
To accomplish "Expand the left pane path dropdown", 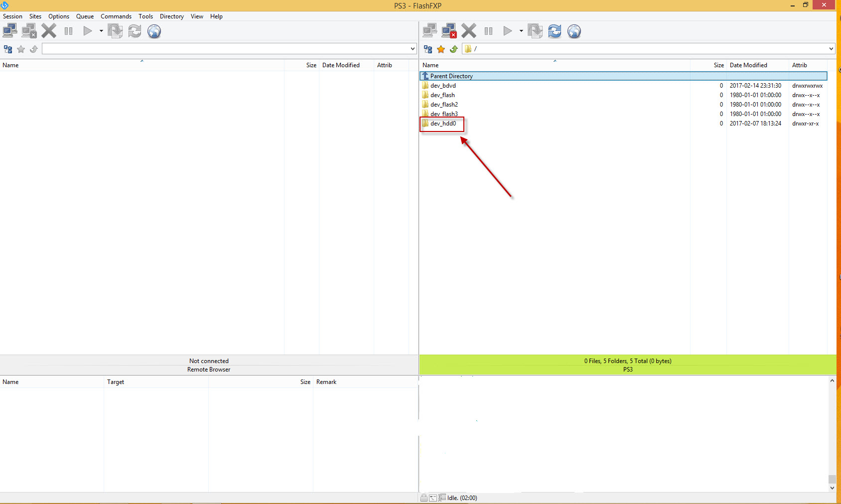I will coord(413,49).
